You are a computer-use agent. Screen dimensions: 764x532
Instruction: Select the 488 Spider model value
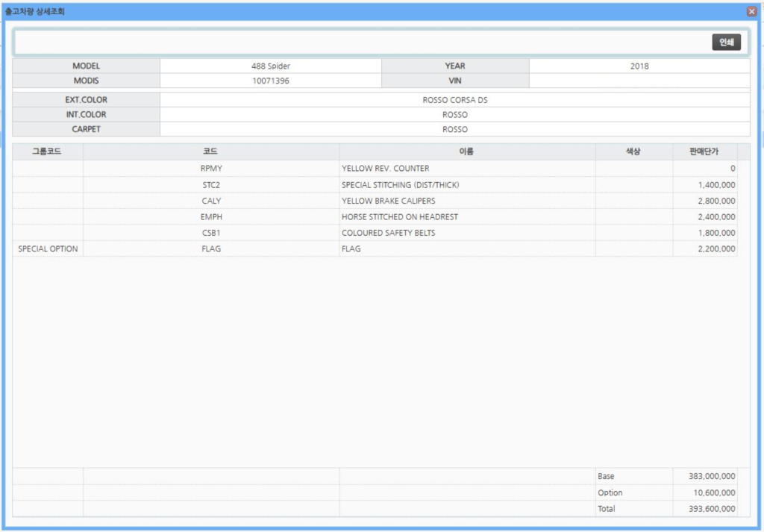tap(270, 66)
